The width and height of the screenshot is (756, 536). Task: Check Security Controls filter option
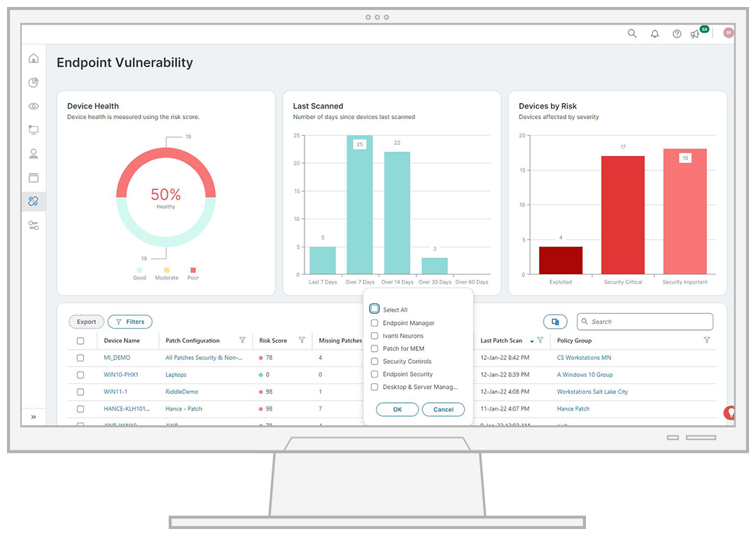point(374,361)
